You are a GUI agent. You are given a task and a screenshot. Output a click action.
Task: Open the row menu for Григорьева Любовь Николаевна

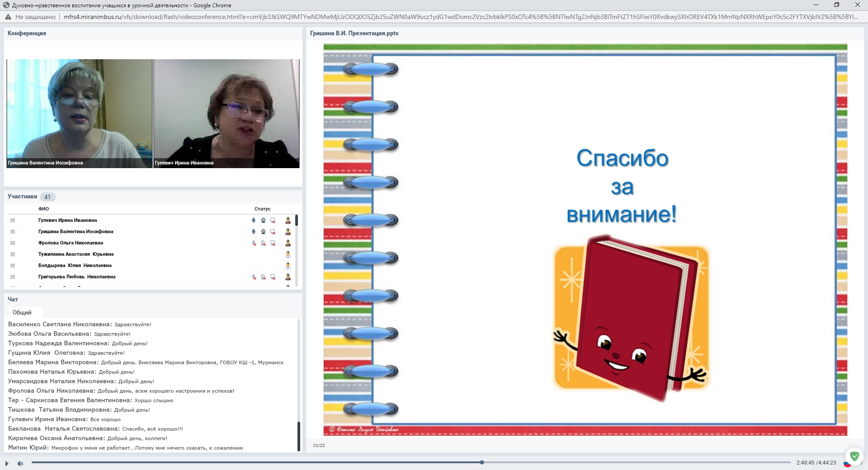pyautogui.click(x=13, y=277)
